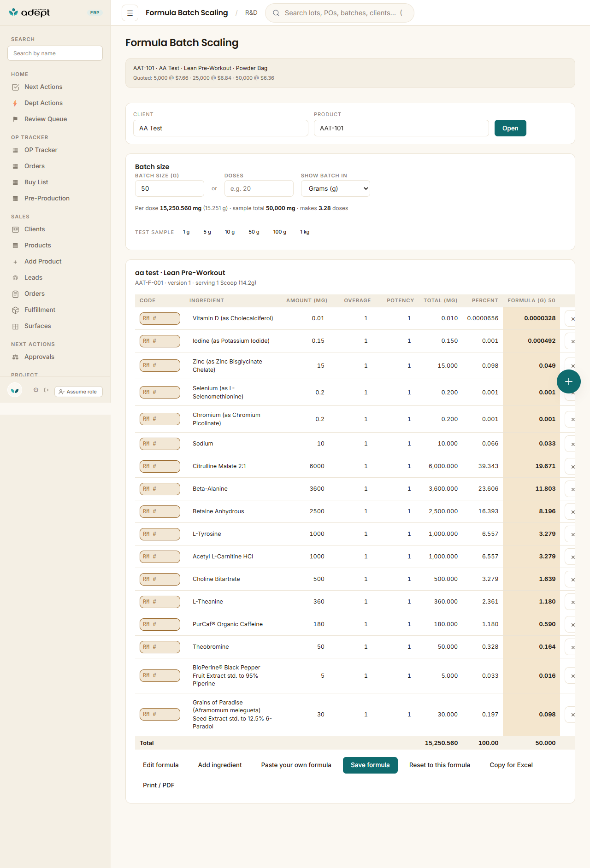Select the 1 kg test sample preset
The image size is (590, 868).
(x=305, y=232)
